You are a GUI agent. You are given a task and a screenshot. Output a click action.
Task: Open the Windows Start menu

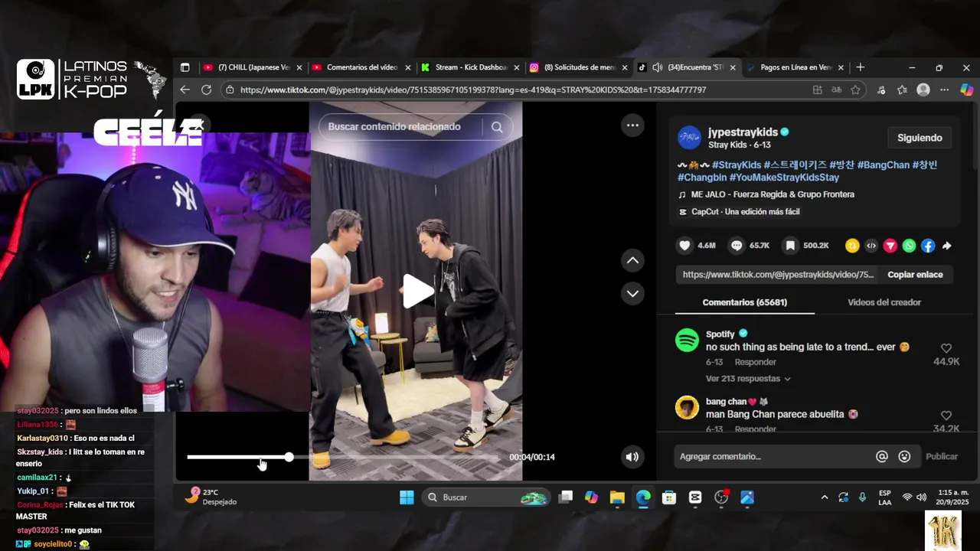tap(407, 497)
